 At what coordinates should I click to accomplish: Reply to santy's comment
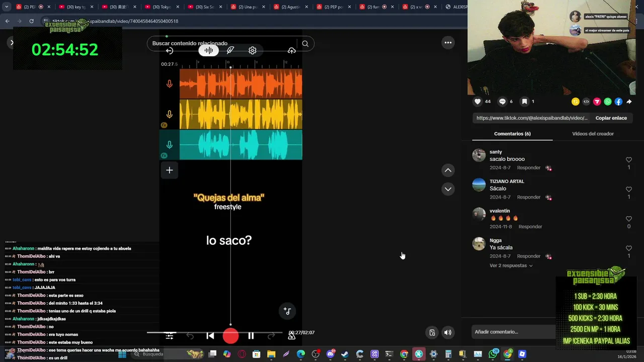pyautogui.click(x=529, y=168)
